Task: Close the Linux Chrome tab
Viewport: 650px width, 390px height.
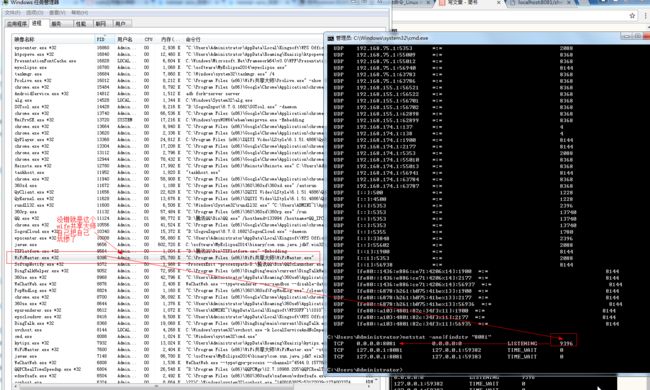Action: coord(428,2)
